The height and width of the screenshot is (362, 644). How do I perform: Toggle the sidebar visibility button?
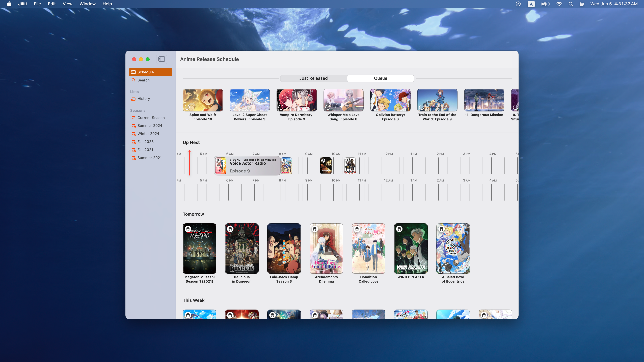click(x=162, y=59)
